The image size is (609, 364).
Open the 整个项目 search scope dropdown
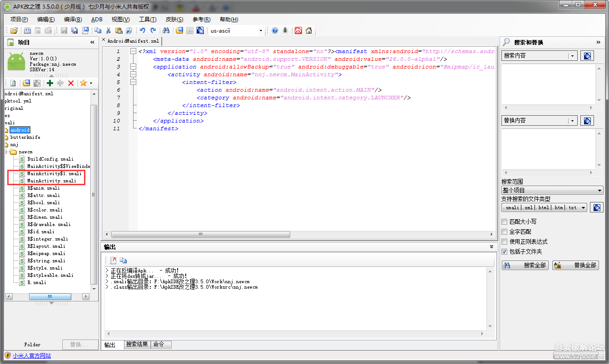coord(552,191)
